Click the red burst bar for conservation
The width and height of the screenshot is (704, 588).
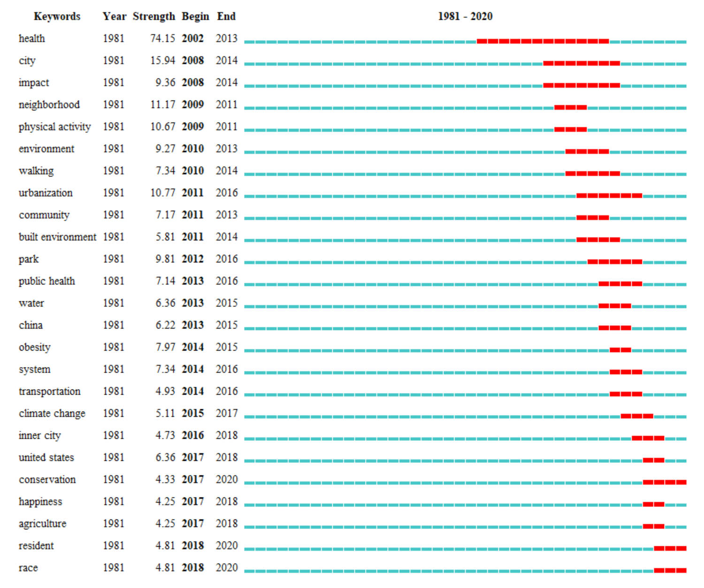tap(665, 482)
